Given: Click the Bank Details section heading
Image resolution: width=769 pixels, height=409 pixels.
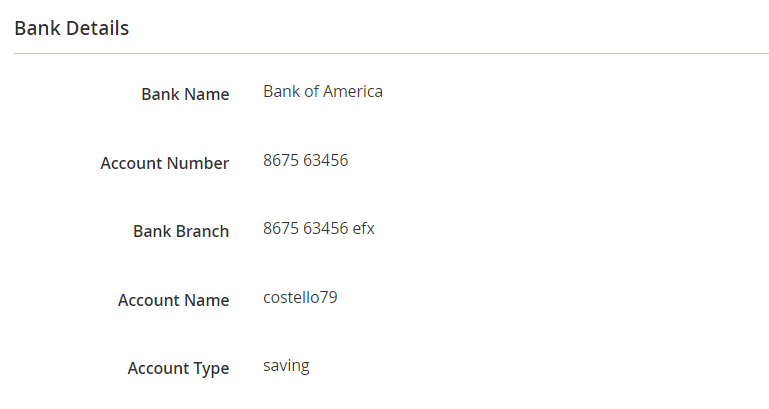Looking at the screenshot, I should [71, 28].
